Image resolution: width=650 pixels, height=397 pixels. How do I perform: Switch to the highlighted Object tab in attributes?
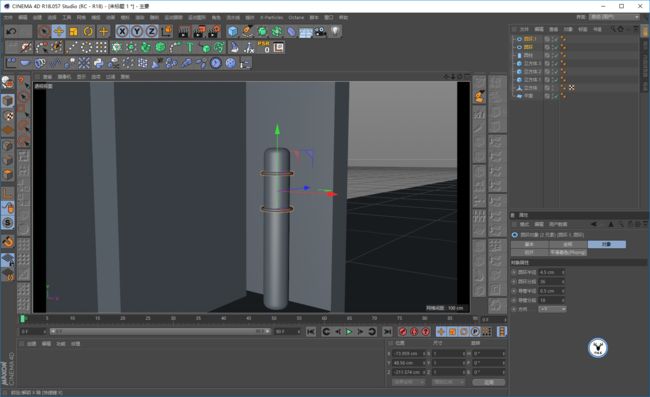(x=606, y=244)
